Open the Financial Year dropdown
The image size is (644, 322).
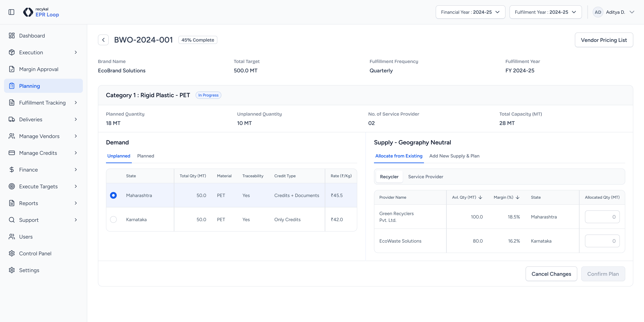point(470,12)
